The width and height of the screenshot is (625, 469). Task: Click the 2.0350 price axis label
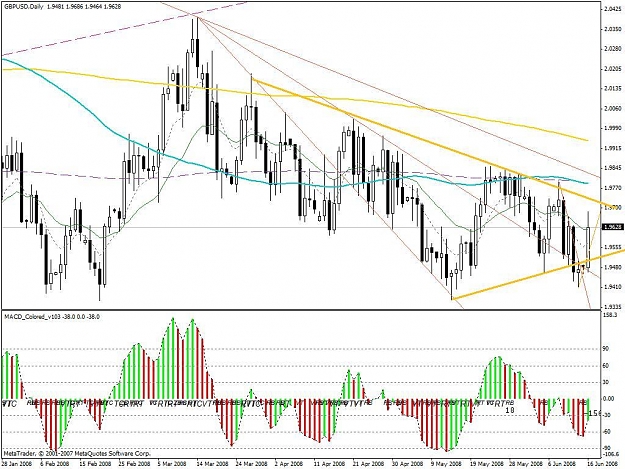click(612, 29)
